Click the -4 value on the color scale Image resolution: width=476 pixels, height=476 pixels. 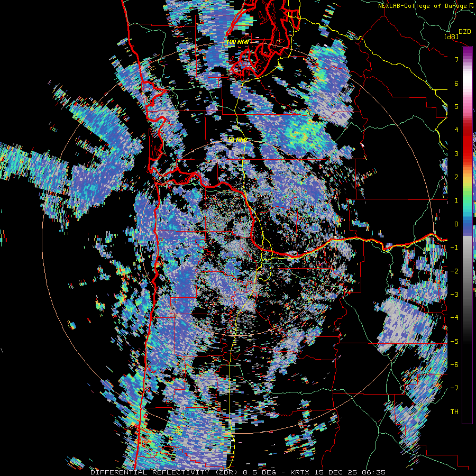pos(454,318)
